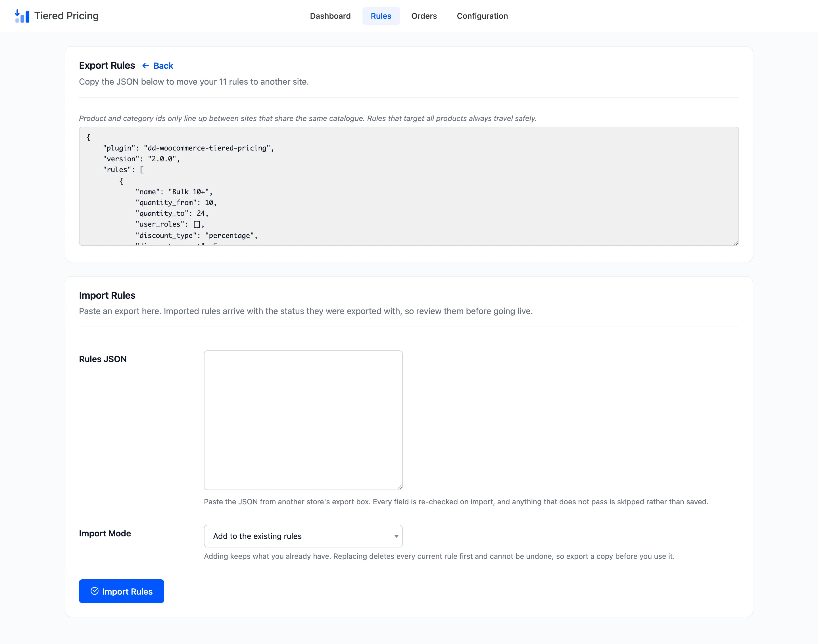Open the Import Mode dropdown
This screenshot has height=644, width=818.
[x=303, y=536]
